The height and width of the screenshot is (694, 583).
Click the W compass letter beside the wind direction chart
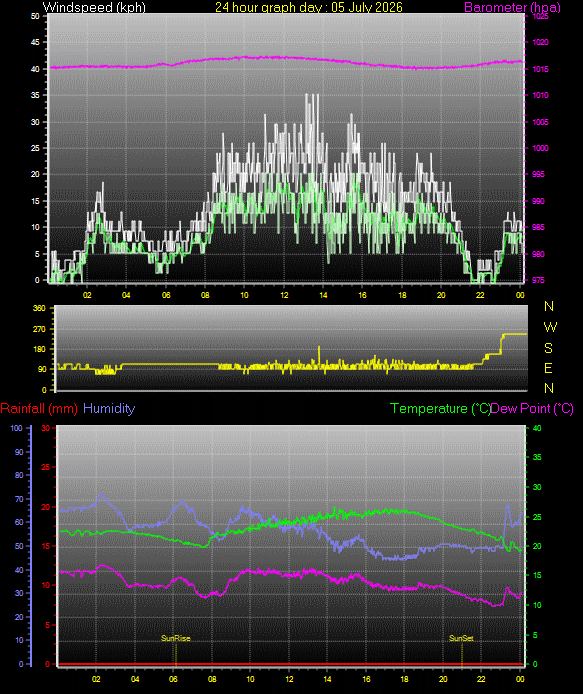click(550, 327)
